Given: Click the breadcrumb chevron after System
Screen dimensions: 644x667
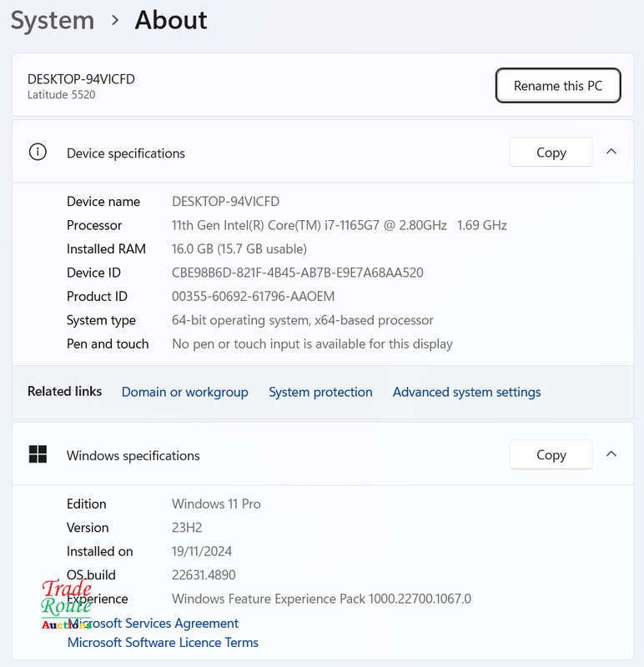Looking at the screenshot, I should tap(114, 20).
